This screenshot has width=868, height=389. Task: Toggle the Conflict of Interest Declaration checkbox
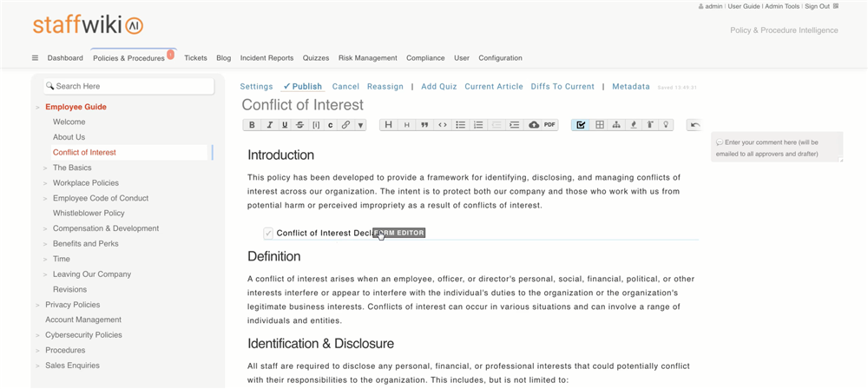269,233
